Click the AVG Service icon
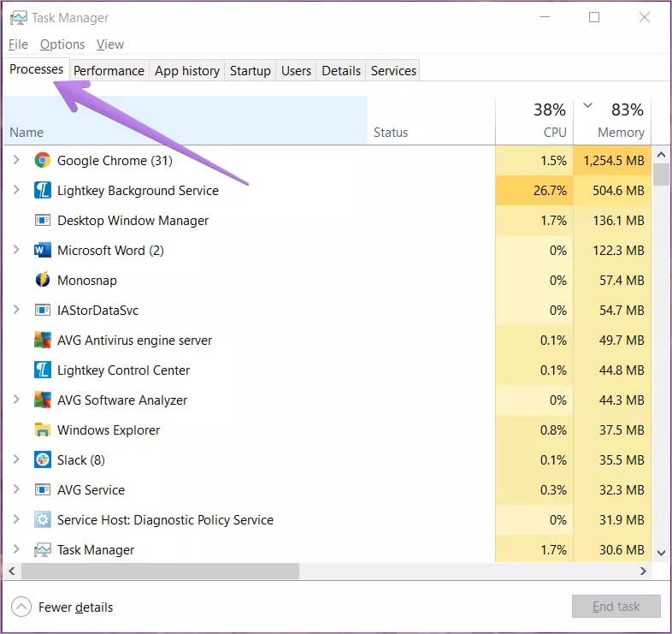The height and width of the screenshot is (634, 672). [43, 489]
